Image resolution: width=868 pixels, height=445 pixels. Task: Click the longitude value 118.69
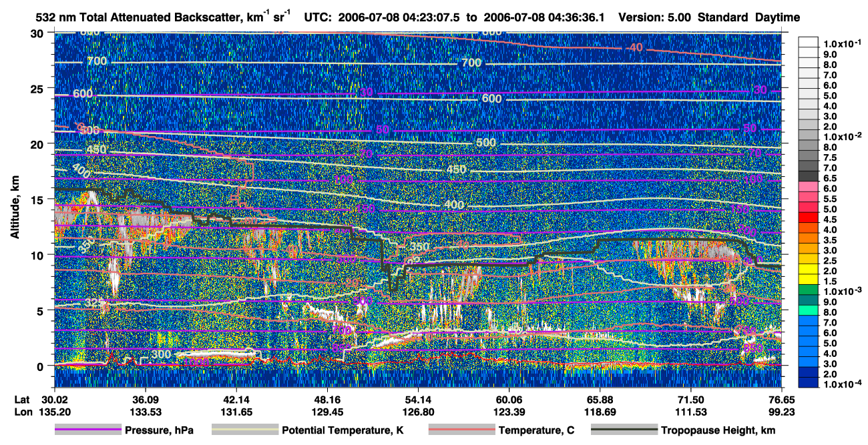[600, 412]
